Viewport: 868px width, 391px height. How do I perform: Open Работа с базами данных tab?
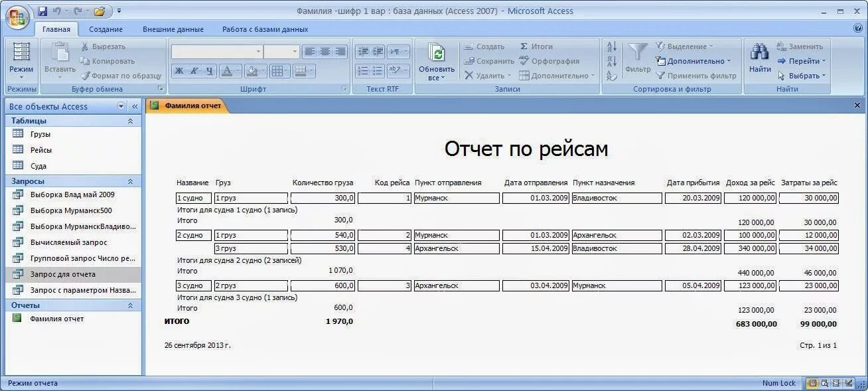tap(265, 29)
